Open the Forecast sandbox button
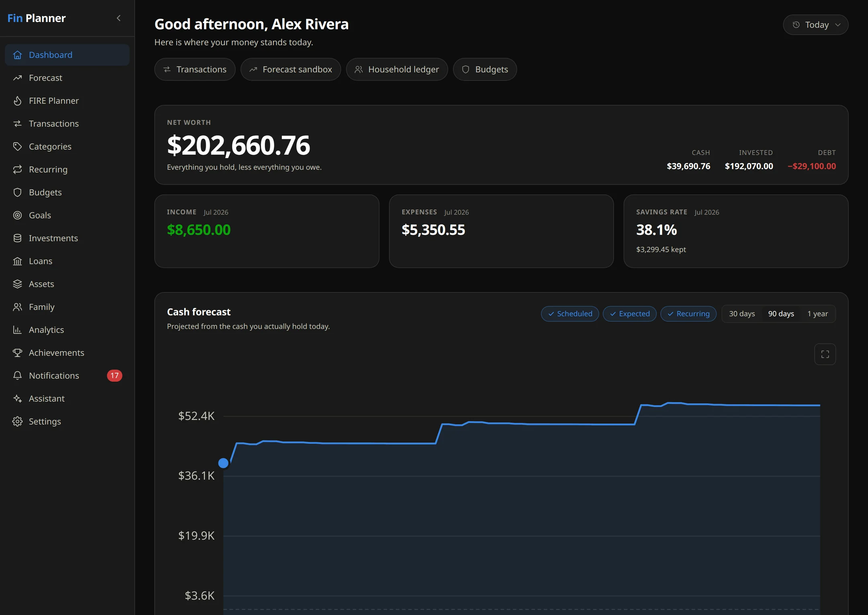The image size is (868, 615). pyautogui.click(x=291, y=70)
